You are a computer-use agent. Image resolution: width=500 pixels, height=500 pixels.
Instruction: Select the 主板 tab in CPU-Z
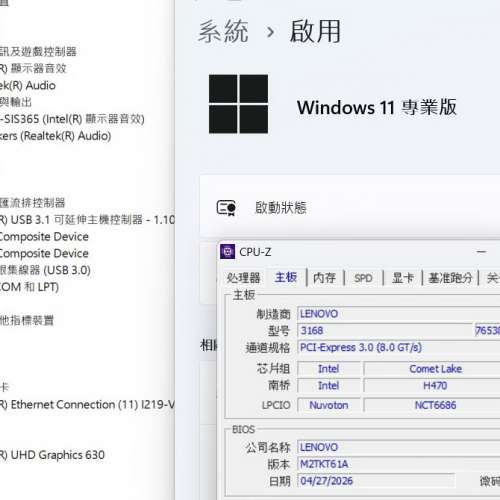click(x=286, y=277)
